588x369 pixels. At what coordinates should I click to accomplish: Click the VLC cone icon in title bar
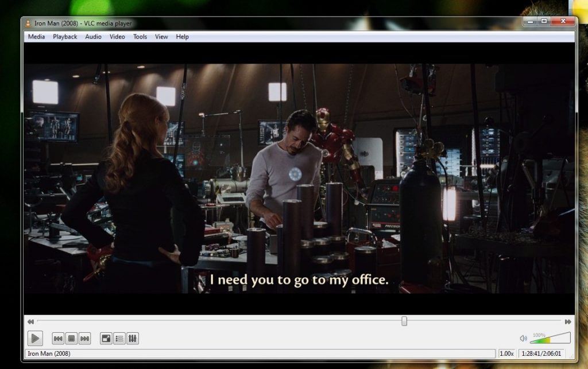click(x=28, y=24)
